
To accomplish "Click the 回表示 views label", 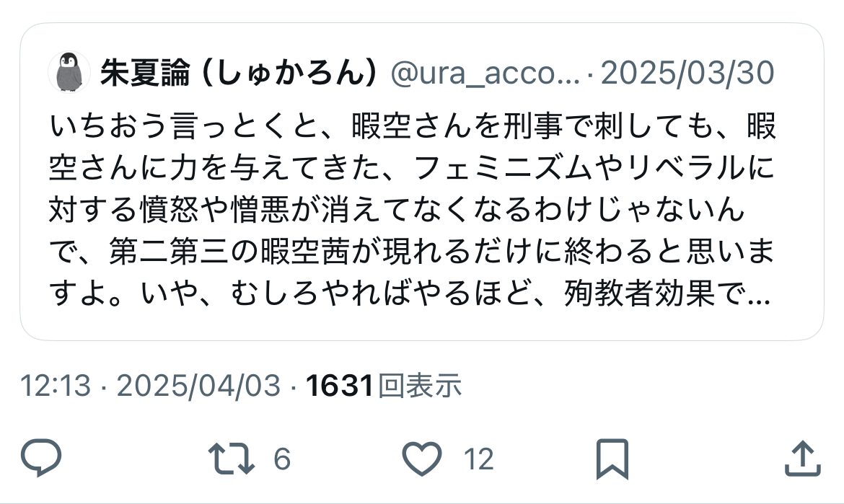I will (420, 386).
